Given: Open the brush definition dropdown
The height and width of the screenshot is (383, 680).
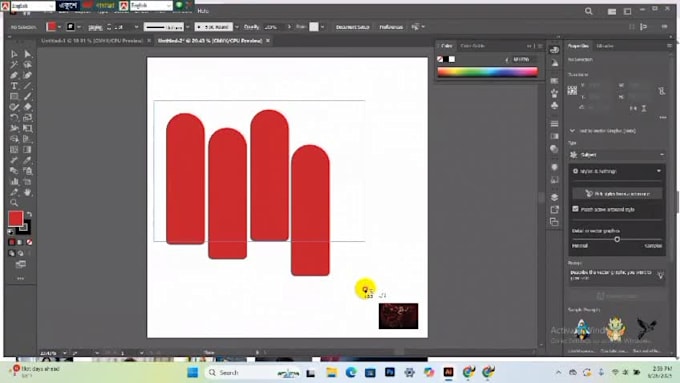Looking at the screenshot, I should click(236, 27).
